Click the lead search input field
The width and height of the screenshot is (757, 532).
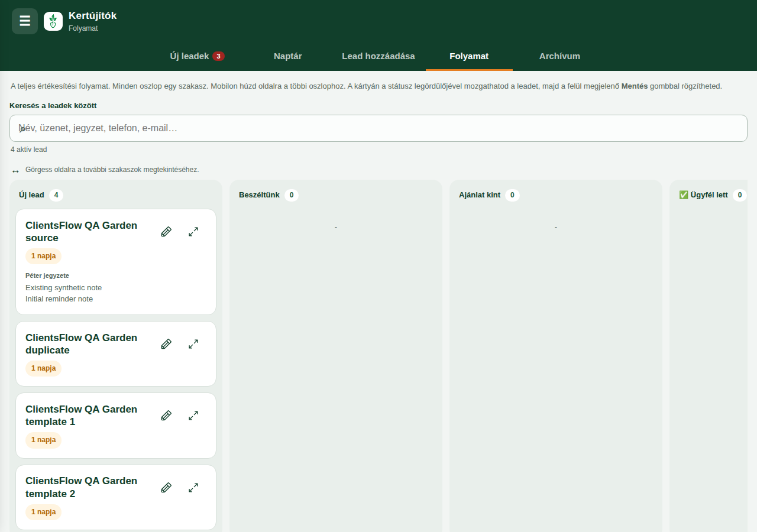(378, 128)
